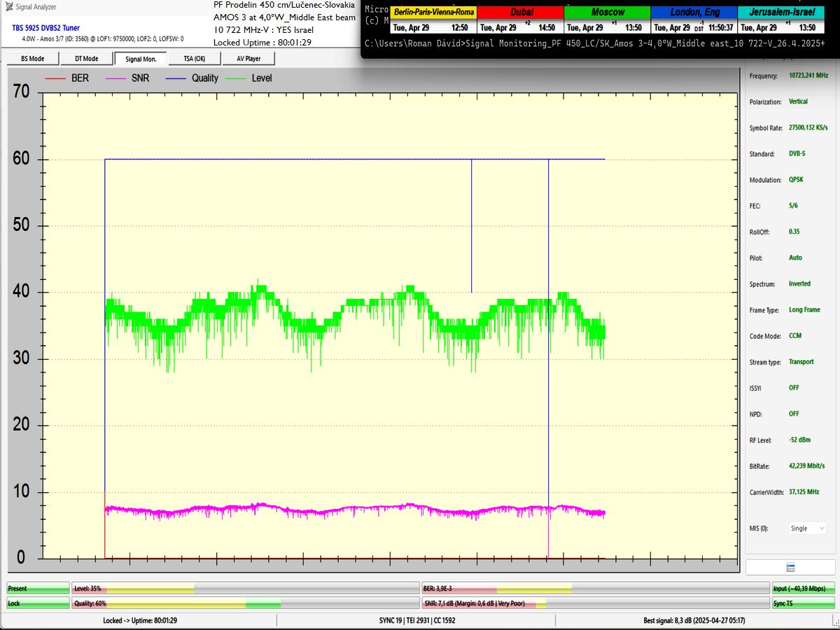Click the Input (~40,39 Mbps) indicator
840x630 pixels.
804,589
